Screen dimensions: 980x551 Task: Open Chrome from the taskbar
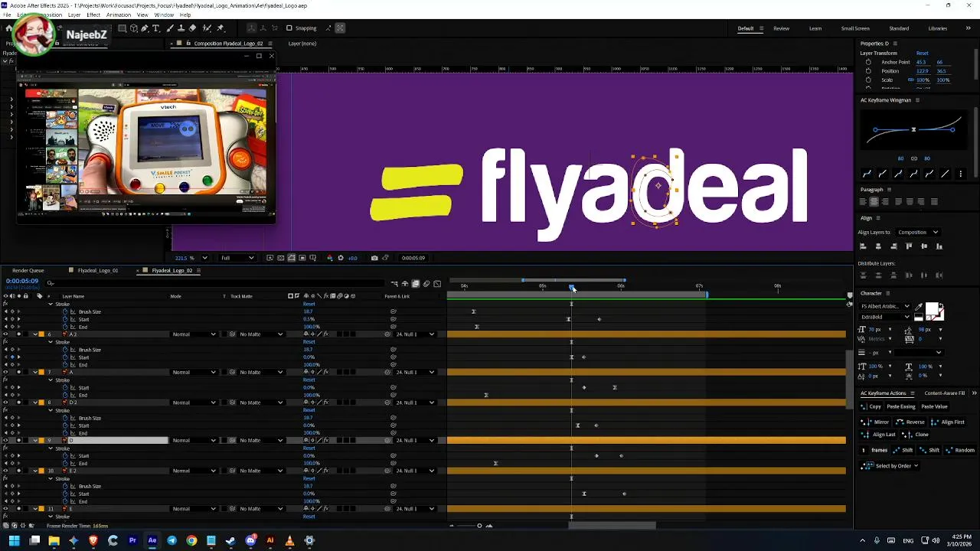[x=191, y=540]
